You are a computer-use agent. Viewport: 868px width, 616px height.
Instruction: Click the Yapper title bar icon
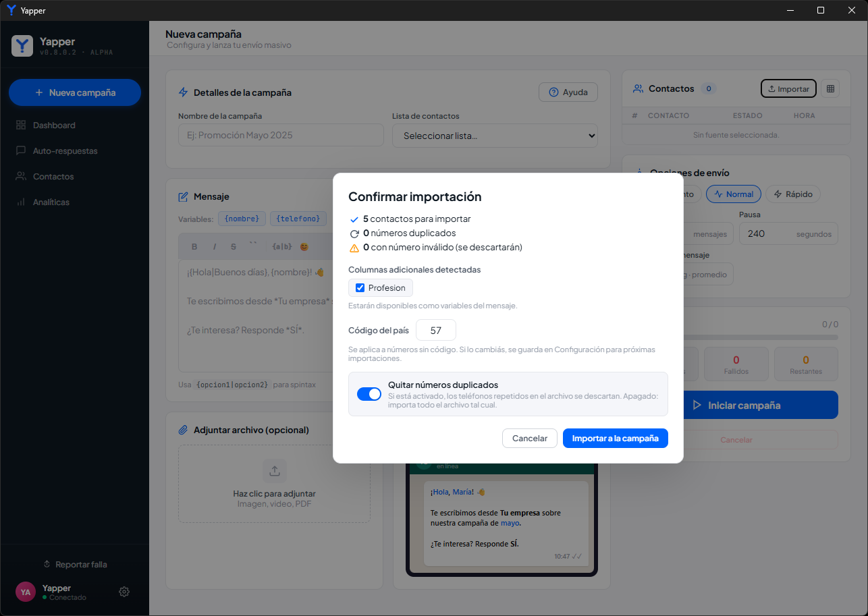click(11, 10)
